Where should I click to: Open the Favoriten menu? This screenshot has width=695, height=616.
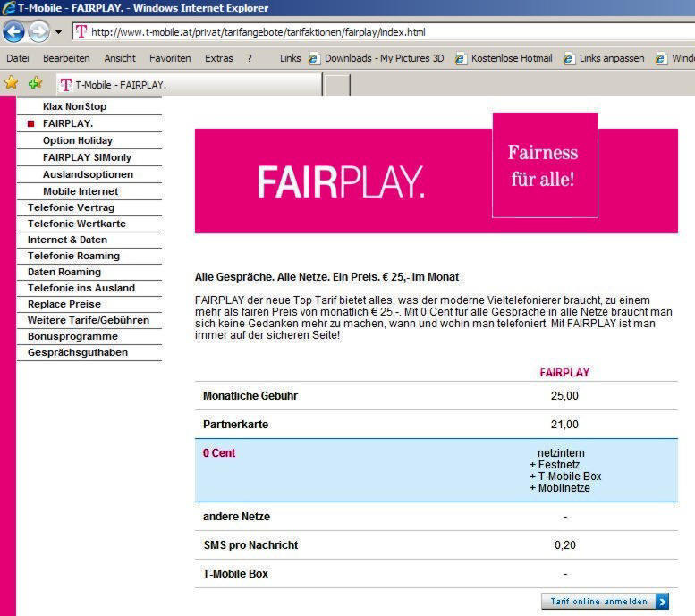170,58
